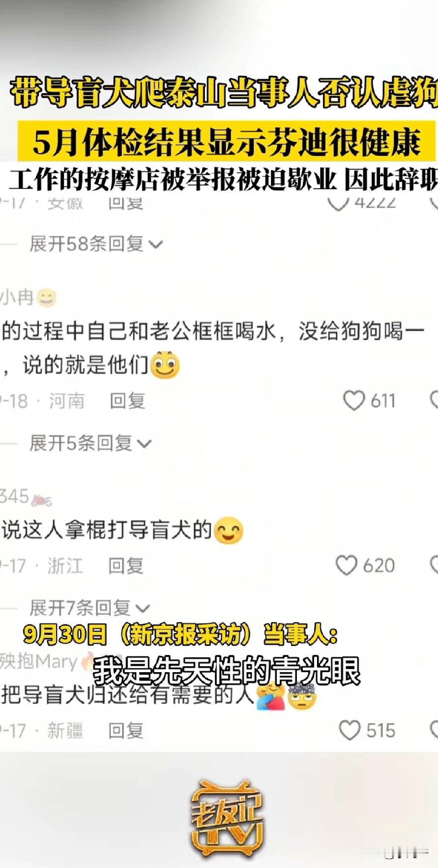The height and width of the screenshot is (868, 438).
Task: Reply to the 浙江 comment
Action: 126,566
